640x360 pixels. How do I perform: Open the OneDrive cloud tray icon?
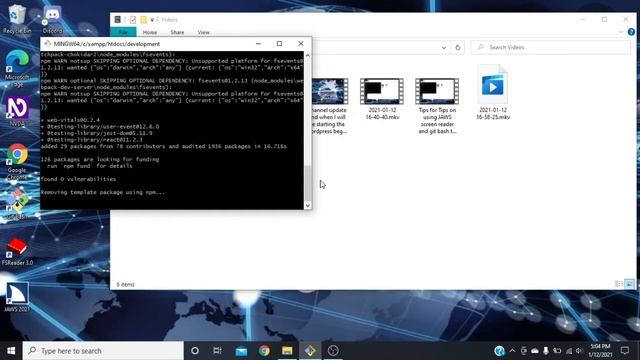[535, 351]
